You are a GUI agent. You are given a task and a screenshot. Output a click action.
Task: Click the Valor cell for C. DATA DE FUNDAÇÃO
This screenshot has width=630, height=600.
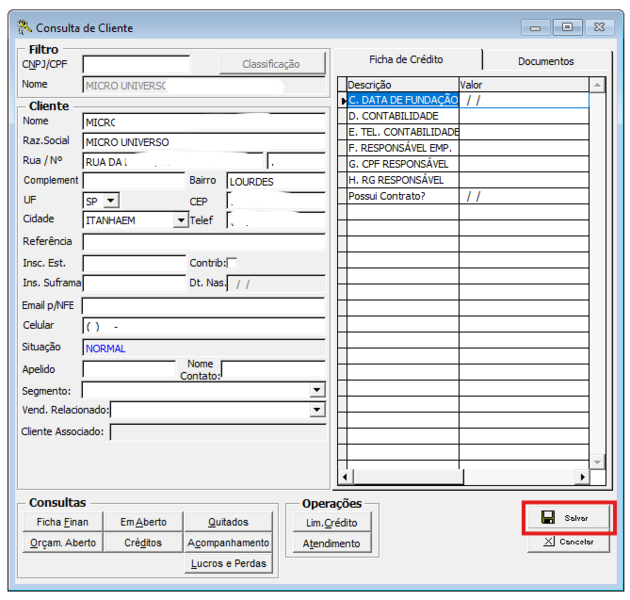524,100
